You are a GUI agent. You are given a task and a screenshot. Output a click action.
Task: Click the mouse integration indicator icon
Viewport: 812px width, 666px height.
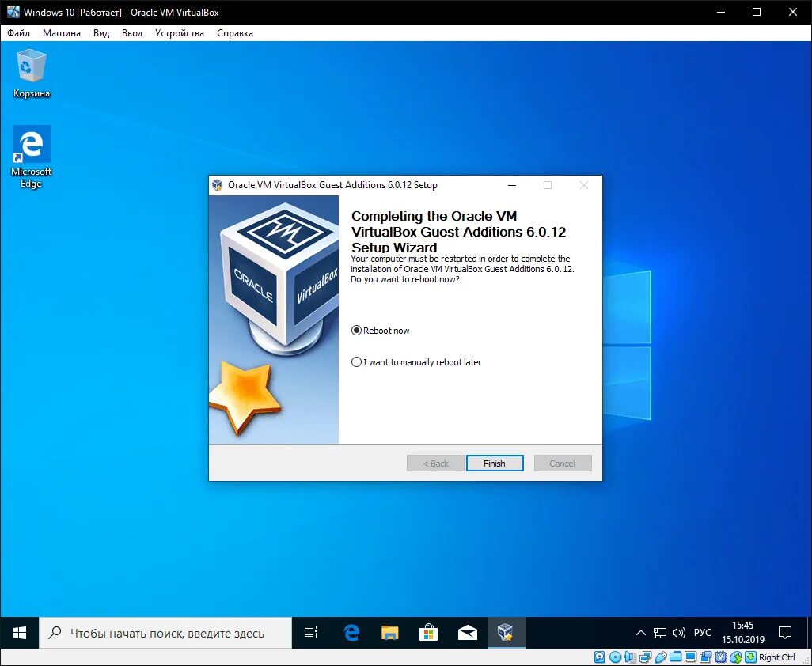(x=736, y=657)
